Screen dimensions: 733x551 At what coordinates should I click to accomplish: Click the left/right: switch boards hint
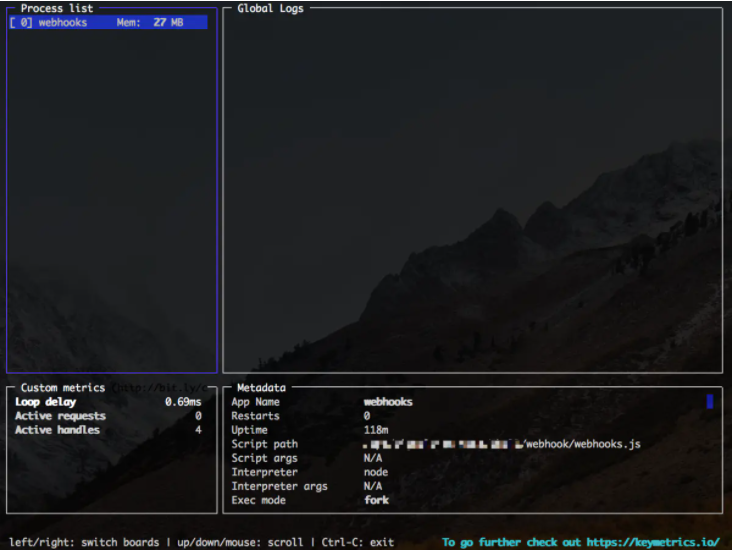[x=84, y=542]
